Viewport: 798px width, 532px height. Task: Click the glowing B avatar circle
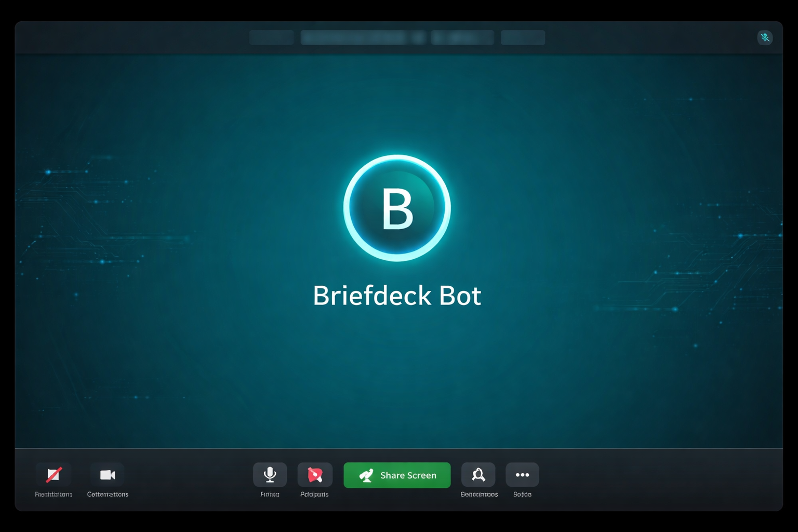(x=397, y=206)
